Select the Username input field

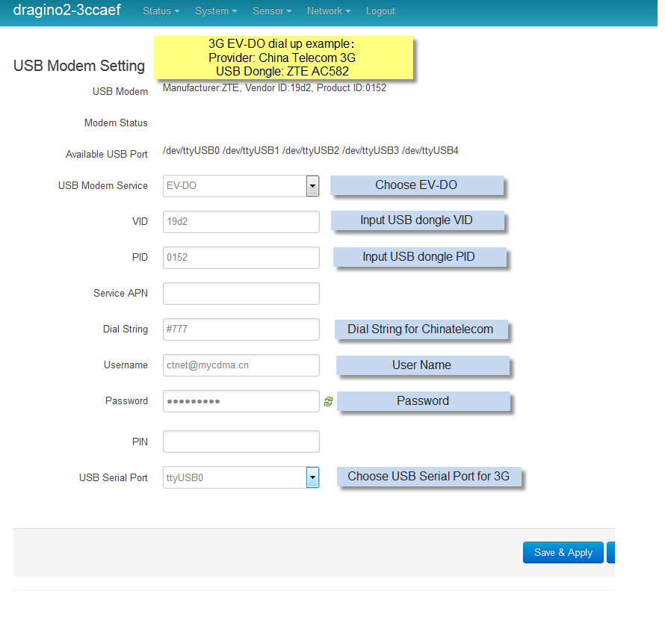(x=241, y=365)
